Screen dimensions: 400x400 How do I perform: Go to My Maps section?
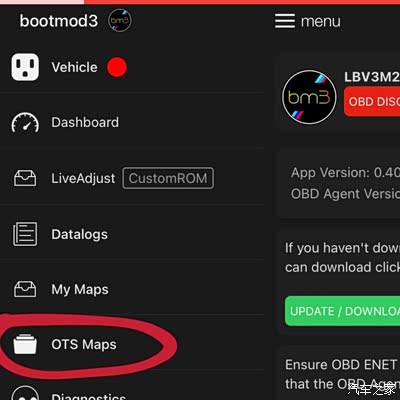click(x=80, y=289)
